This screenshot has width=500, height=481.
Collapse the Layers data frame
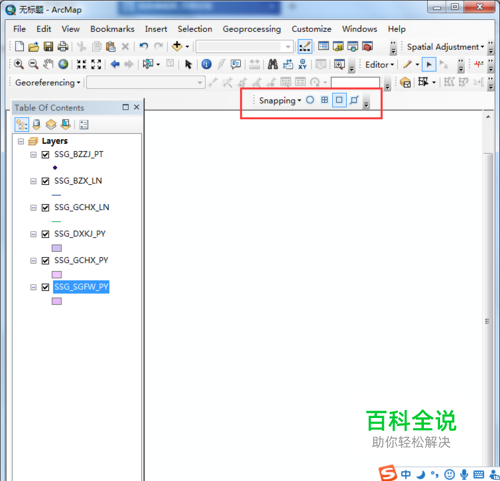click(21, 141)
